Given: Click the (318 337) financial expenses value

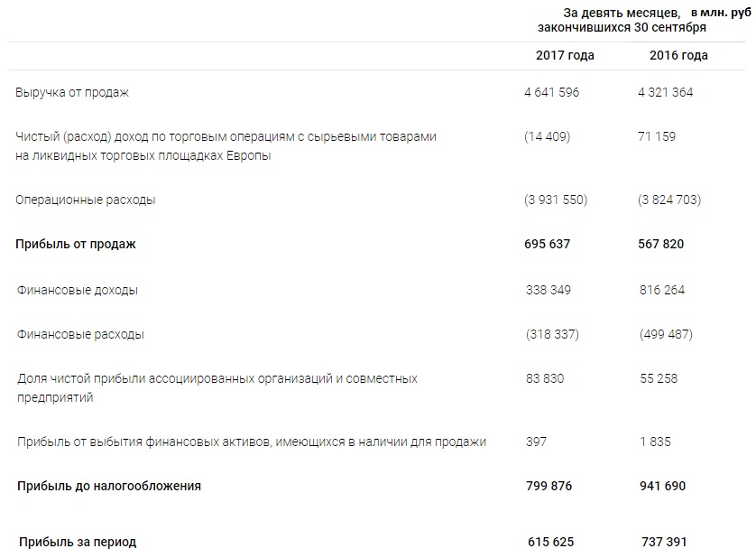Looking at the screenshot, I should click(551, 334).
